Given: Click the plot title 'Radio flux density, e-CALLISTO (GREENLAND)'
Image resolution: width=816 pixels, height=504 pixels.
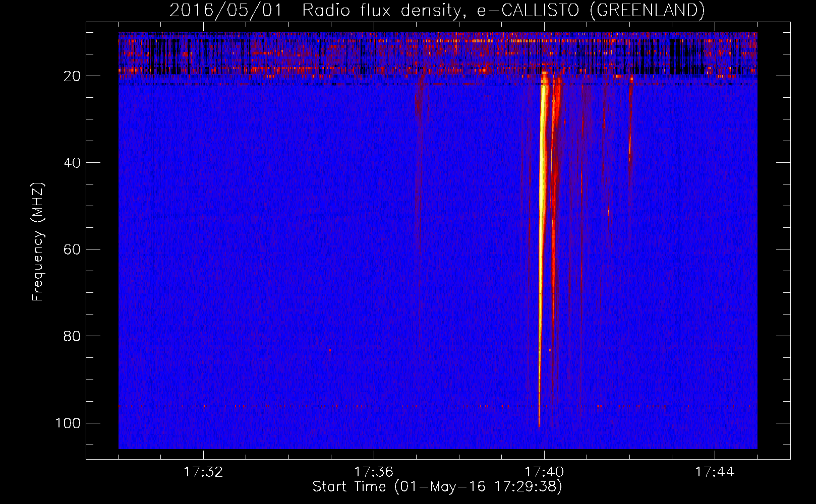Looking at the screenshot, I should click(x=503, y=11).
